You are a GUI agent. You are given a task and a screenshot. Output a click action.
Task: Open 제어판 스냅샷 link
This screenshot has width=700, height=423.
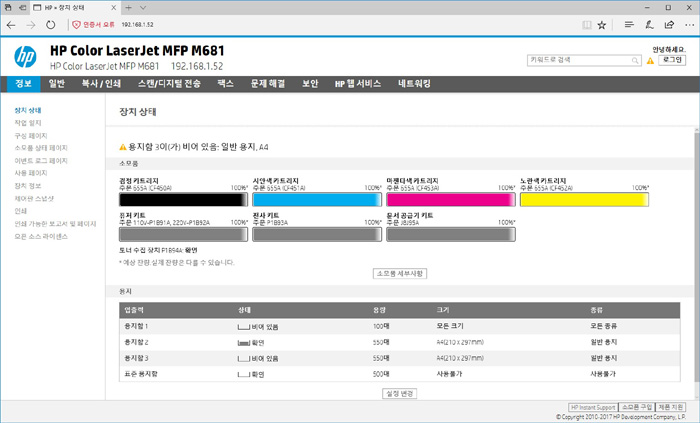34,199
